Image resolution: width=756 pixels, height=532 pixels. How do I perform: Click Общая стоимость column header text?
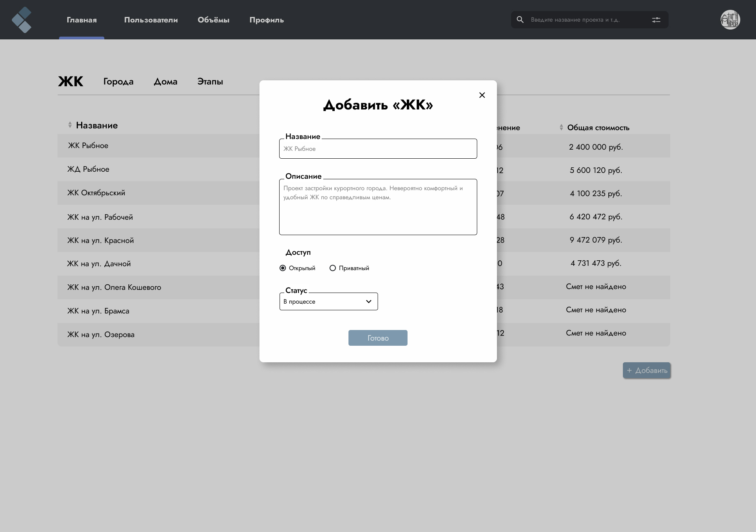coord(598,128)
